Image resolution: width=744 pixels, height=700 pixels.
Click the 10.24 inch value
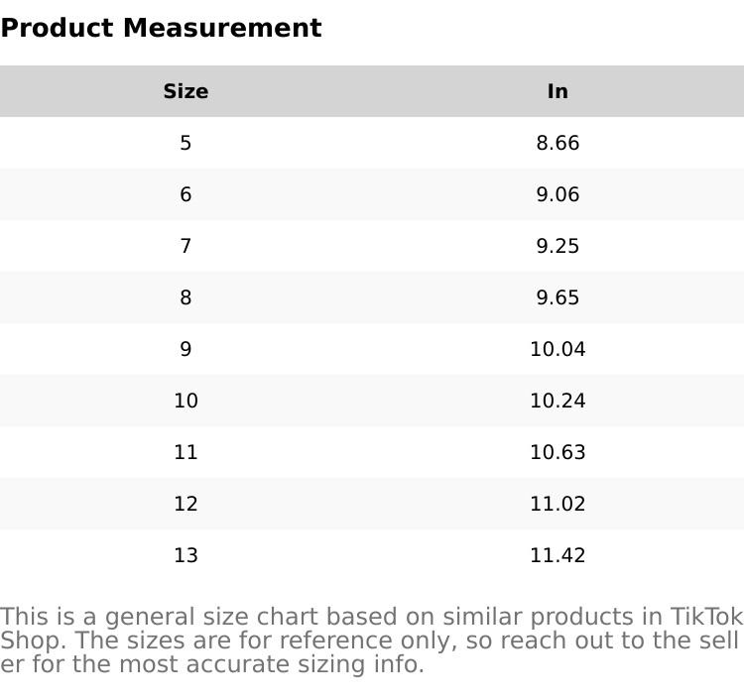coord(558,401)
